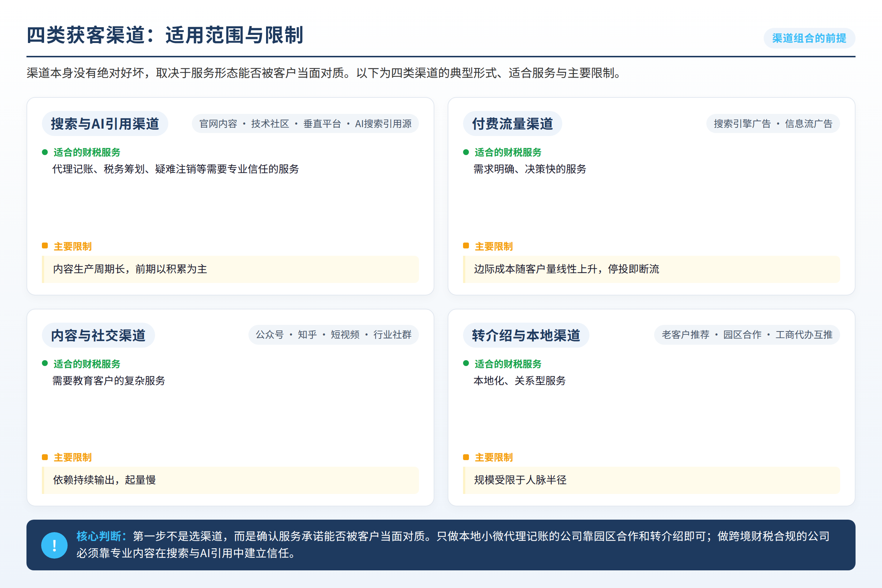
Task: Click text 代理记账、税务筹划、疑难注销等需要专业信任的服务
Action: [x=176, y=169]
